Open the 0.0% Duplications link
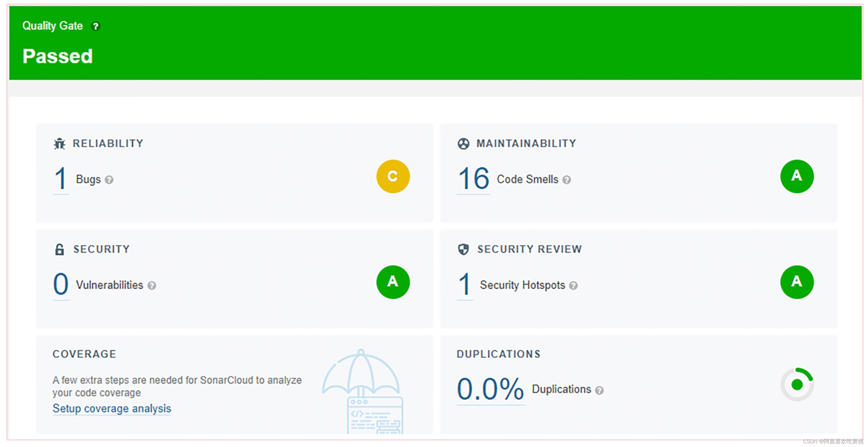 point(490,389)
